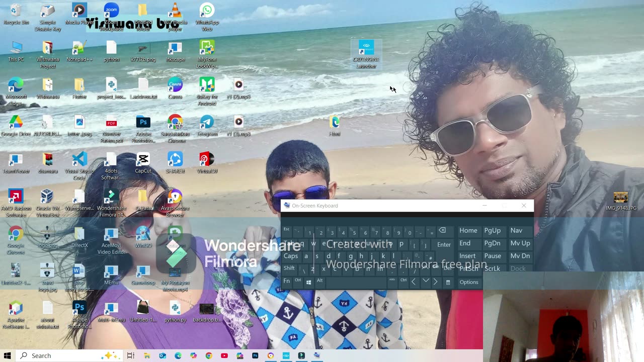The image size is (644, 362).
Task: Open YouTube from the taskbar
Action: pos(224,355)
